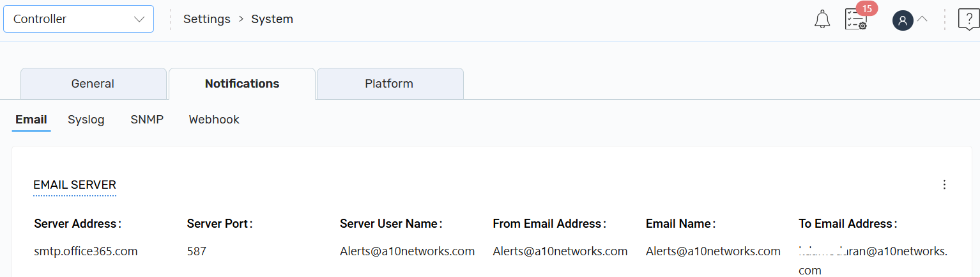The image size is (980, 277).
Task: Click the EMAIL SERVER section heading
Action: point(75,185)
